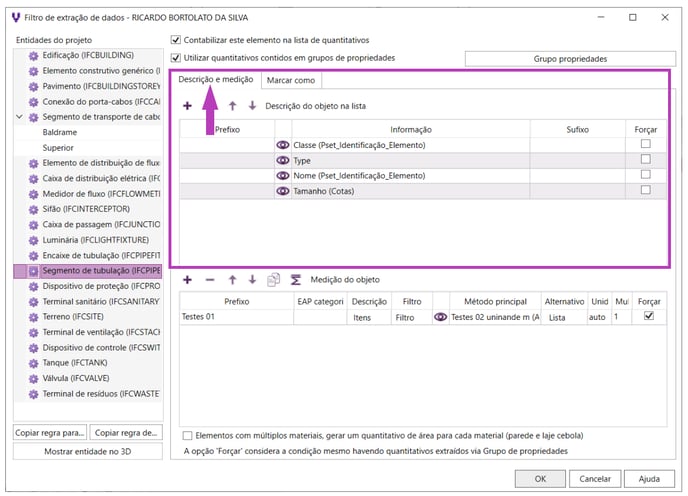Click gear icon beside Luminária entity

33,241
